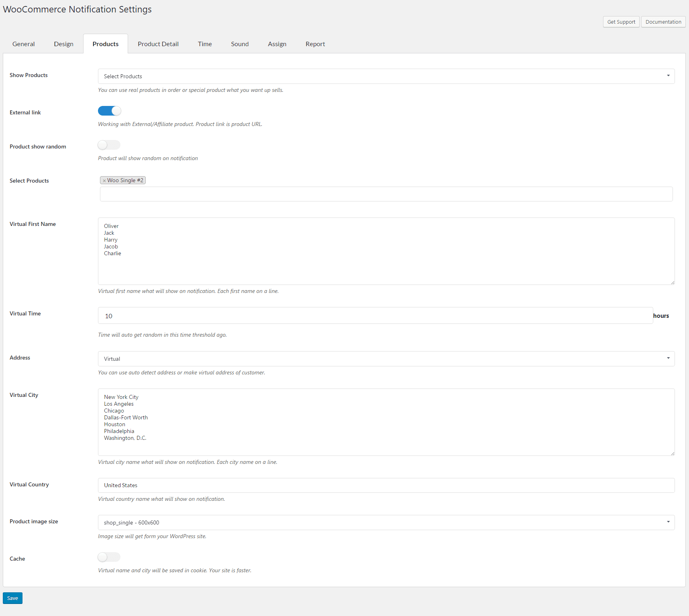Image resolution: width=689 pixels, height=616 pixels.
Task: Switch to the Product Detail tab
Action: tap(158, 44)
